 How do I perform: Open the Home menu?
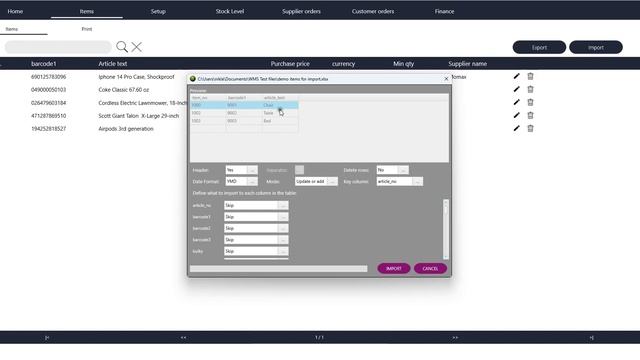(x=15, y=11)
